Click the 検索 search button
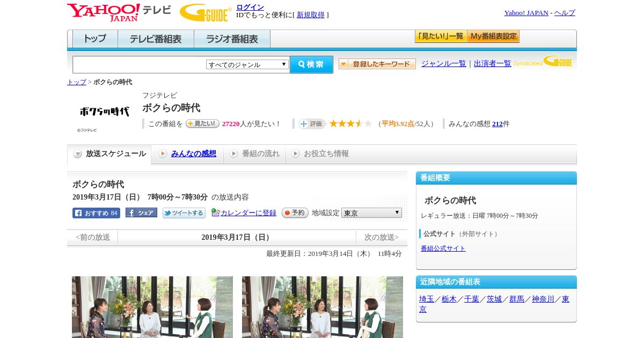The image size is (644, 338). coord(311,64)
